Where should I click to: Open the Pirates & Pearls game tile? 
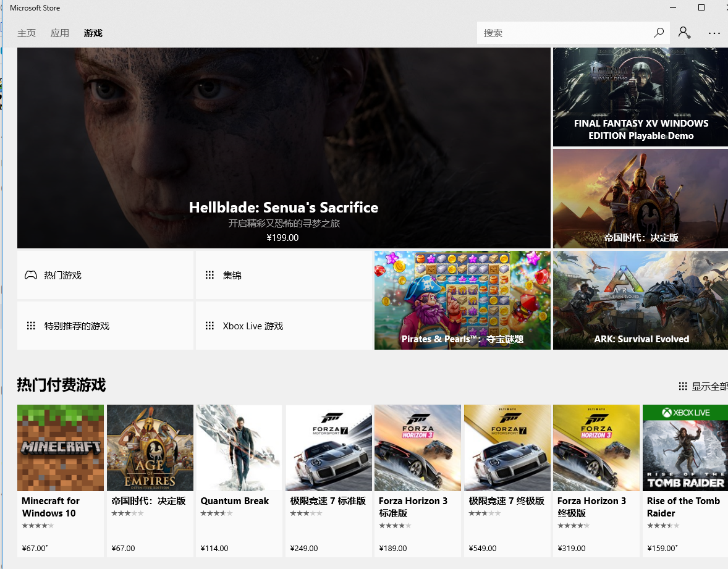(462, 300)
